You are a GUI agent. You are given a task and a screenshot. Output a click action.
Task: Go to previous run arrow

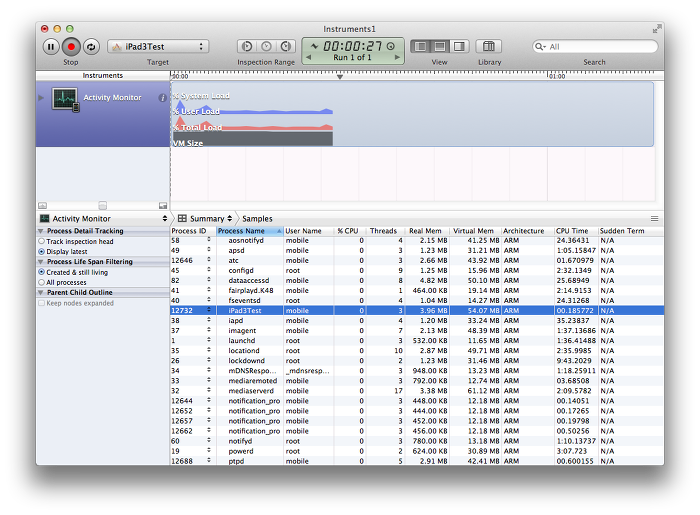point(308,58)
